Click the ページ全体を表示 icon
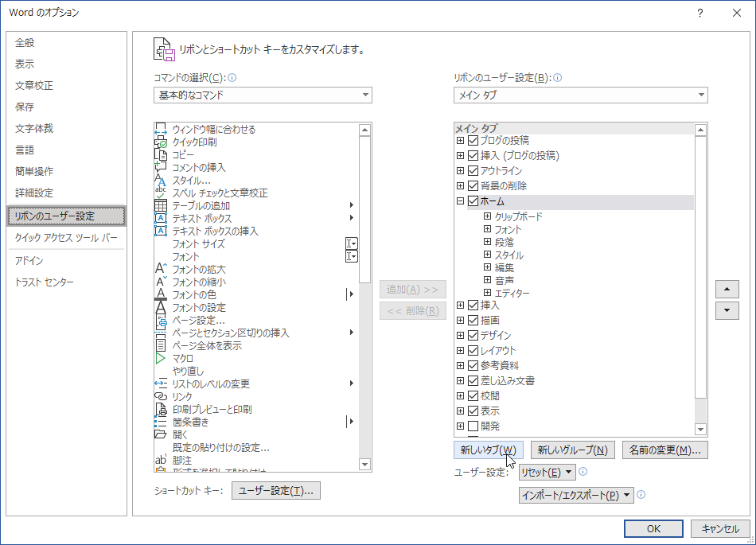The height and width of the screenshot is (545, 756). point(161,345)
